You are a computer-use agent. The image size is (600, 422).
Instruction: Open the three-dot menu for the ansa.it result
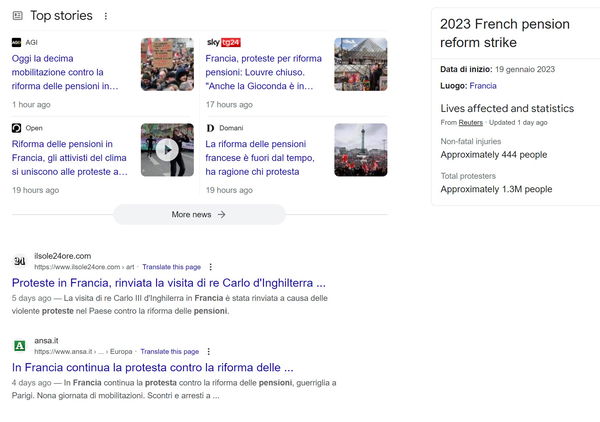209,352
